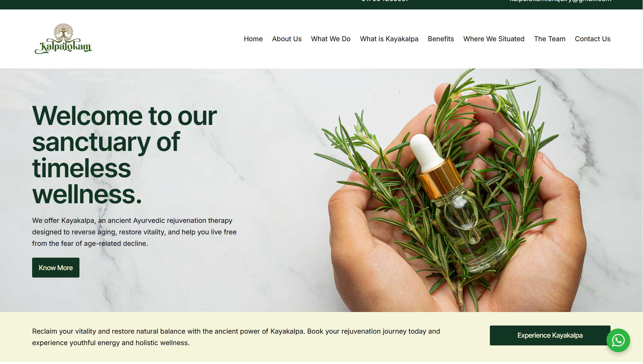Click the Know More button

pyautogui.click(x=56, y=267)
